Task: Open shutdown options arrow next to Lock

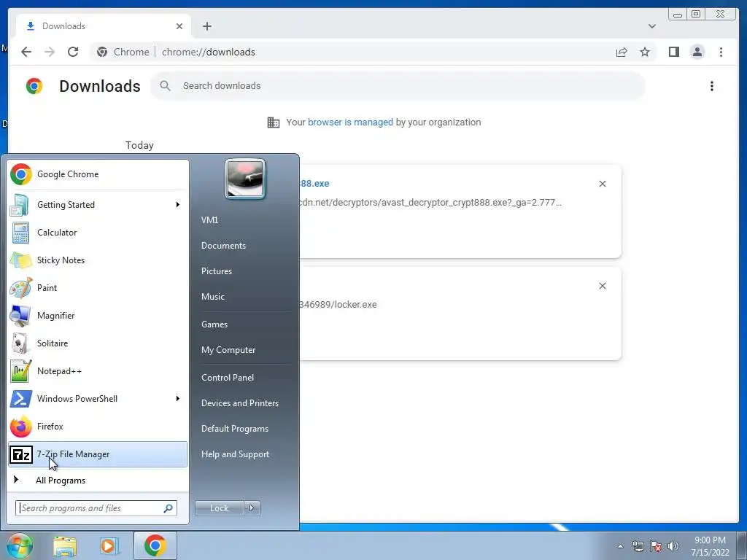Action: click(252, 508)
